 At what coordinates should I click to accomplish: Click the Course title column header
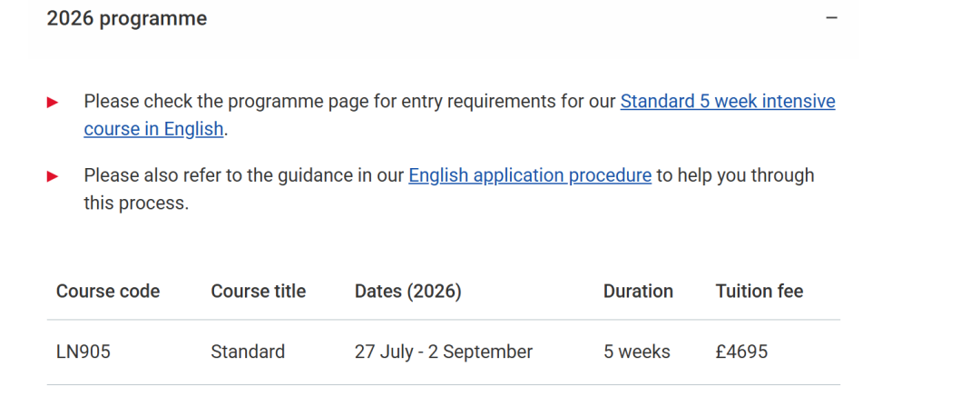pos(259,292)
